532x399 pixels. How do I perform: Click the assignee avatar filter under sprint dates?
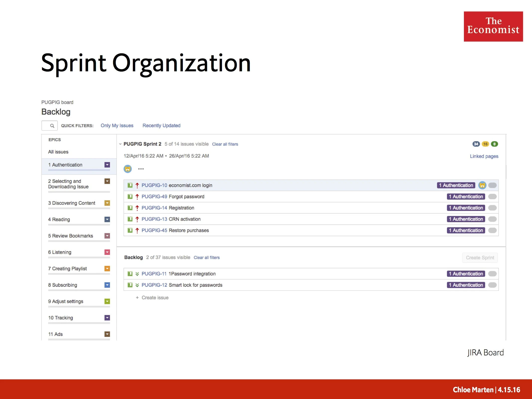[128, 169]
